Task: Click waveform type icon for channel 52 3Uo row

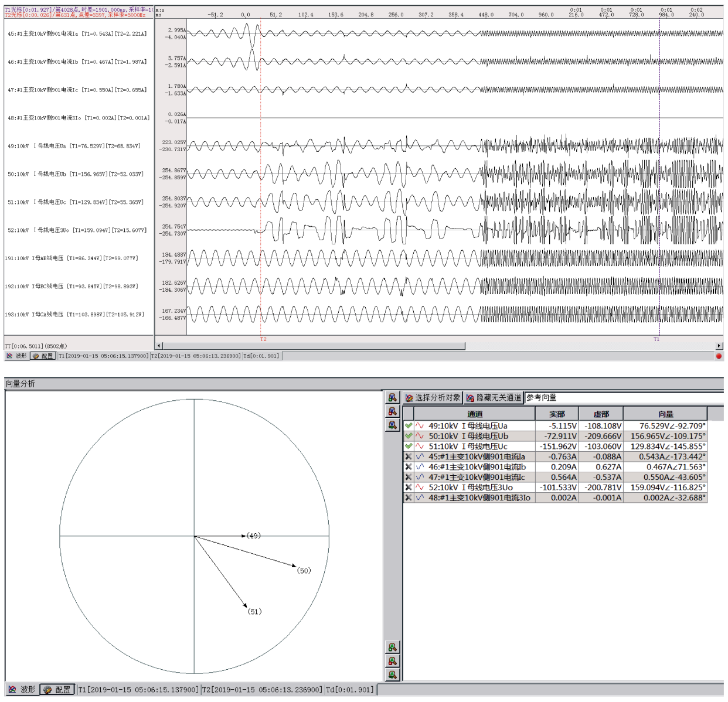Action: 420,488
